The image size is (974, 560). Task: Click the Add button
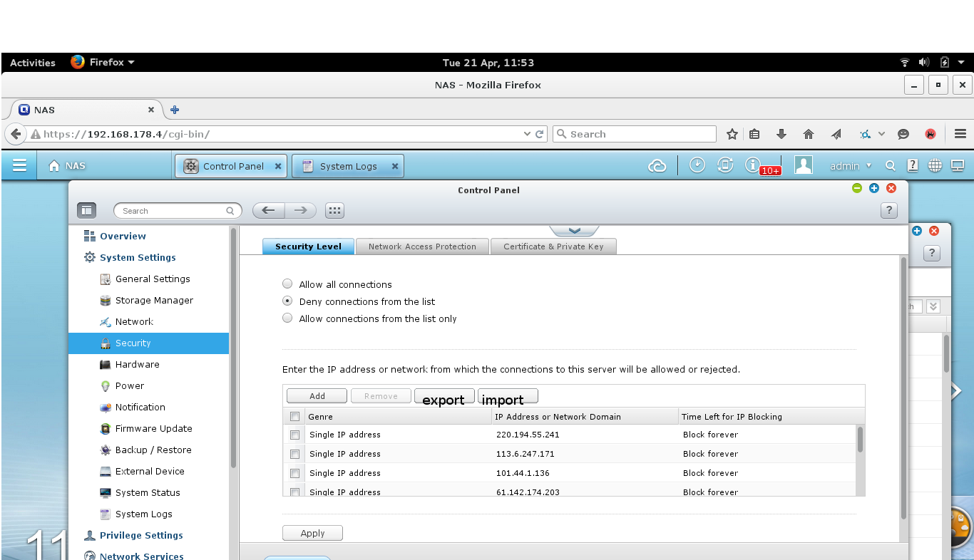(x=317, y=396)
